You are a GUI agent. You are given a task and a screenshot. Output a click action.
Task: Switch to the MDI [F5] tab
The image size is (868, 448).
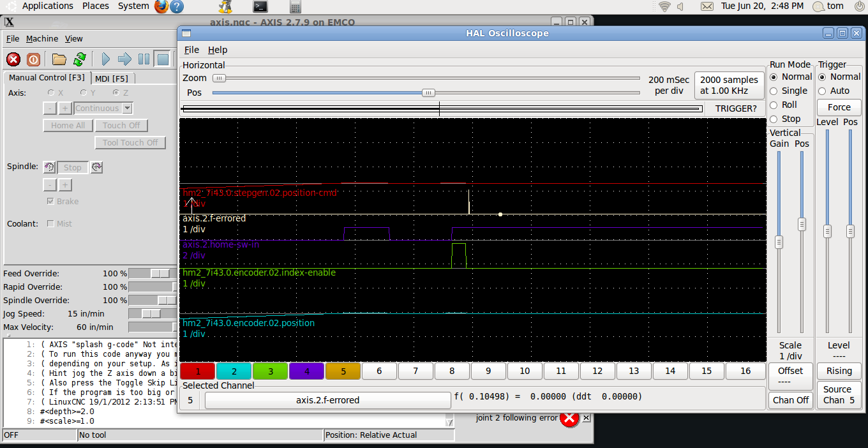click(112, 78)
